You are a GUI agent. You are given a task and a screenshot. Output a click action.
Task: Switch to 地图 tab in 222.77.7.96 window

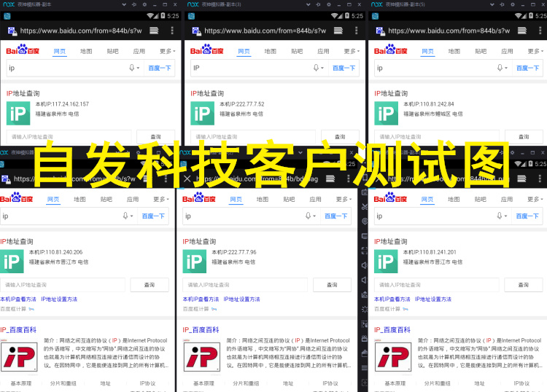point(263,200)
